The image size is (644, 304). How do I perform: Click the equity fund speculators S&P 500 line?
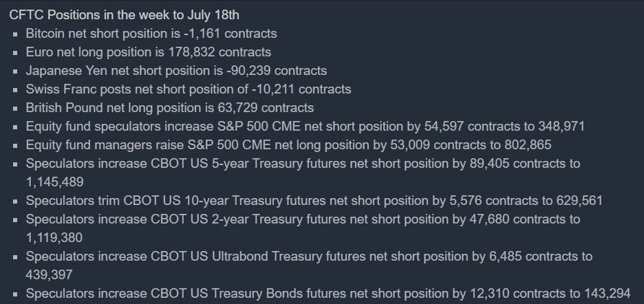305,126
